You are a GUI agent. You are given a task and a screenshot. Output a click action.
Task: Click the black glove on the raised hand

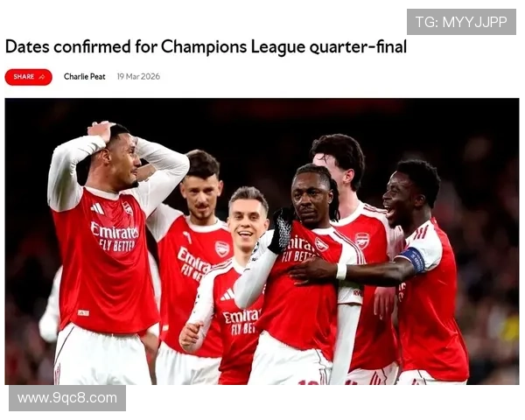pyautogui.click(x=281, y=231)
